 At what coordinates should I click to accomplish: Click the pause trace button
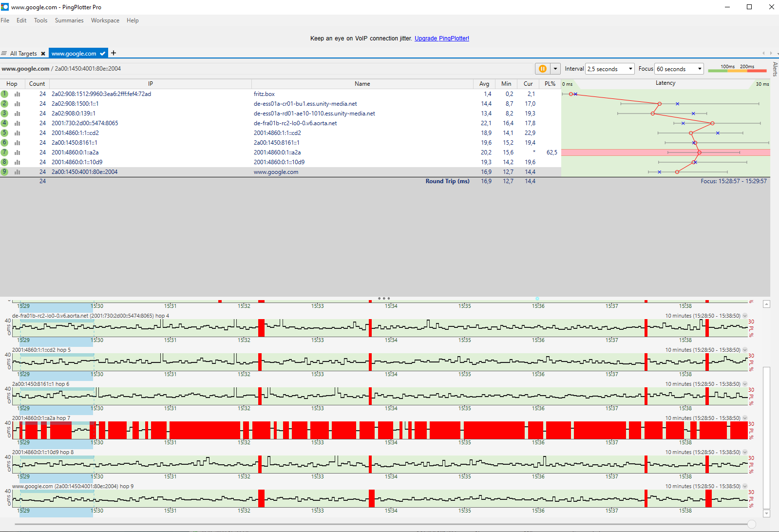542,69
